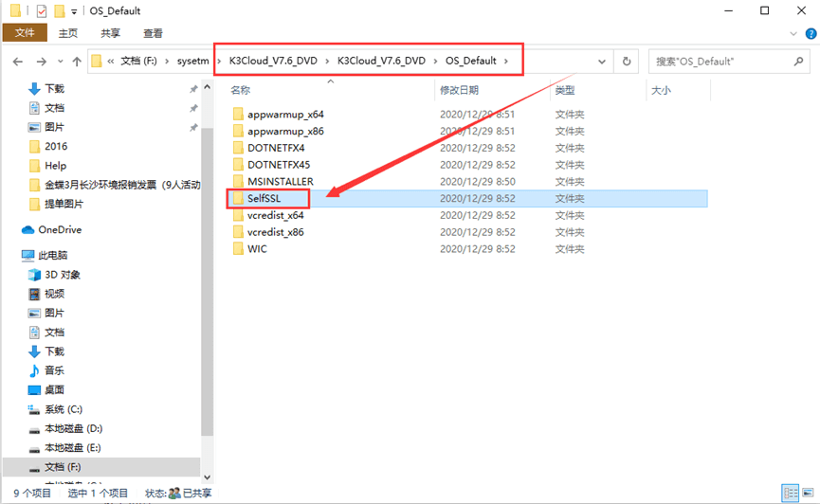The height and width of the screenshot is (504, 820).
Task: Expand chevron after OS_Default breadcrumb
Action: (506, 62)
